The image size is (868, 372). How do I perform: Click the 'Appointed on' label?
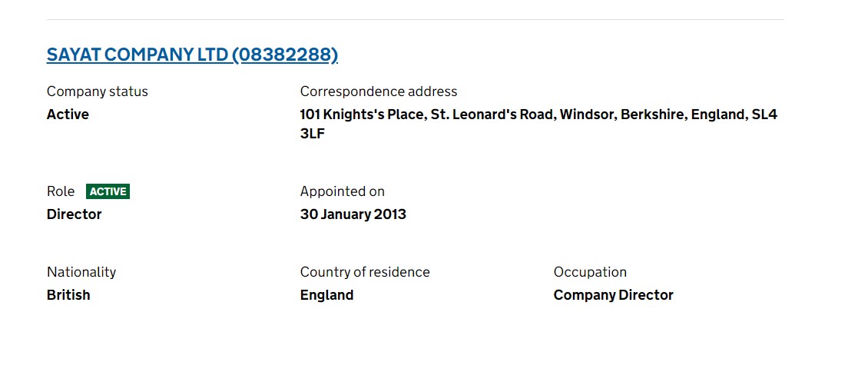(343, 191)
